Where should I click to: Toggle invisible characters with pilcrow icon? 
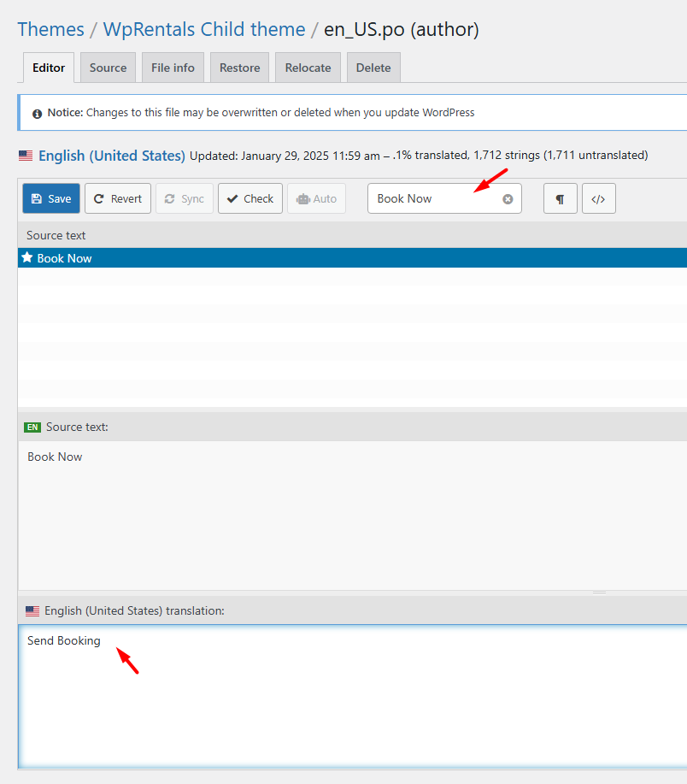560,198
